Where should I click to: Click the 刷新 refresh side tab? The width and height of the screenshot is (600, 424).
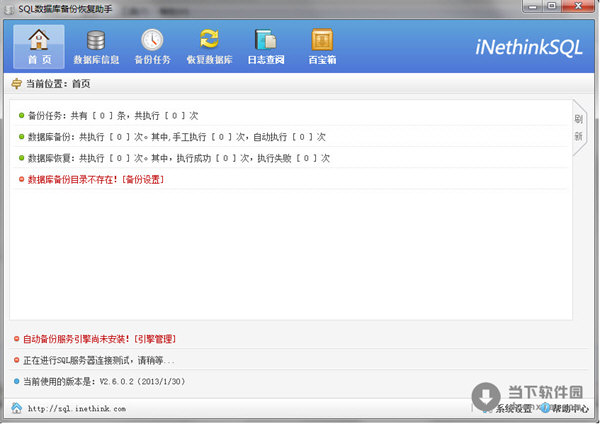pos(579,127)
